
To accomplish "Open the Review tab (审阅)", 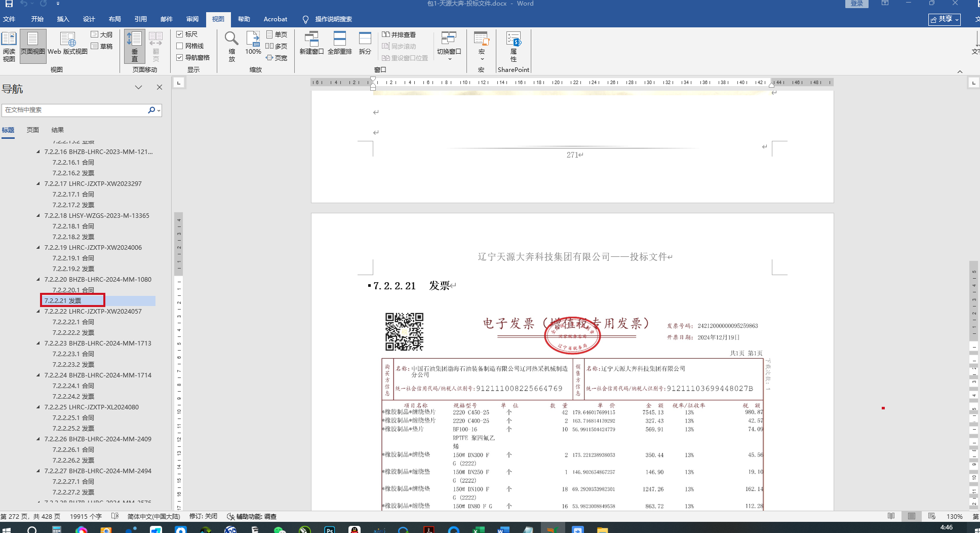I will point(192,19).
